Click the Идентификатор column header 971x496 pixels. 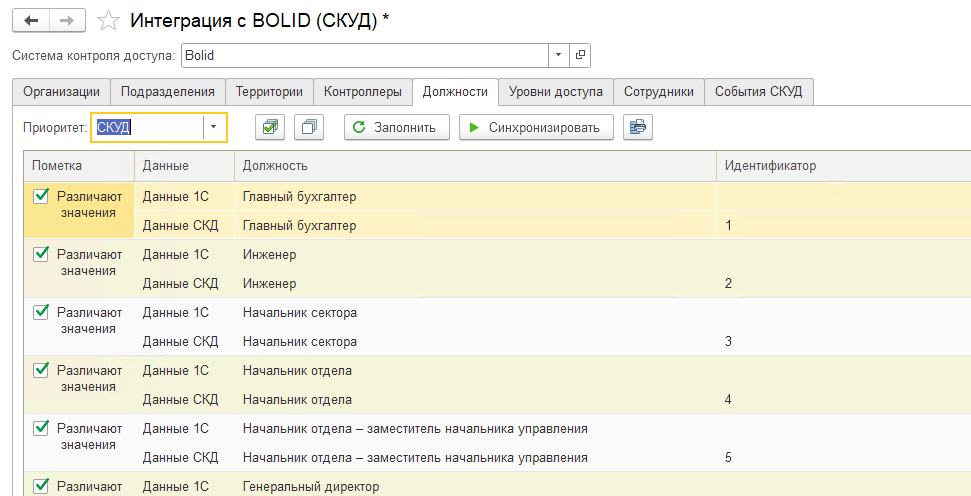tap(770, 165)
